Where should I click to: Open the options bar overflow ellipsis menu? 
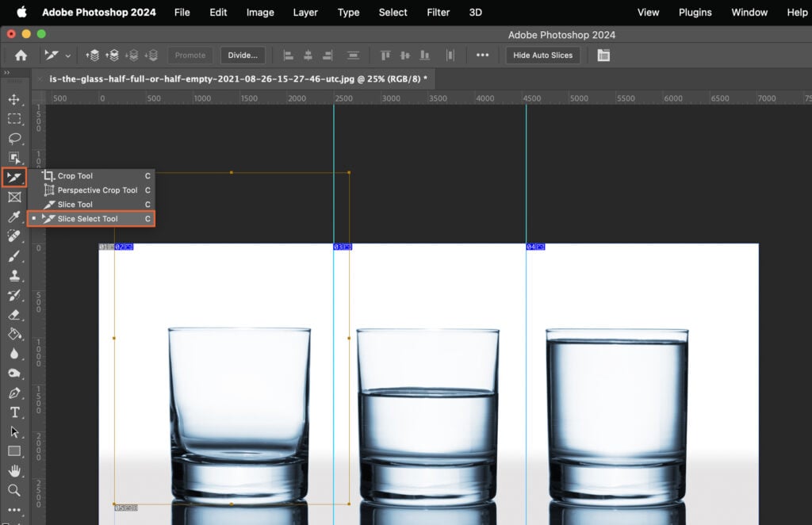tap(483, 55)
